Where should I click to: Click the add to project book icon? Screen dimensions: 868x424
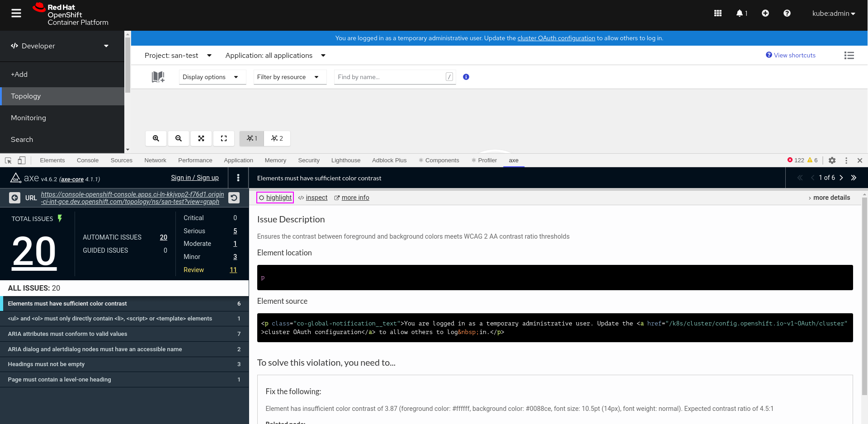(158, 77)
